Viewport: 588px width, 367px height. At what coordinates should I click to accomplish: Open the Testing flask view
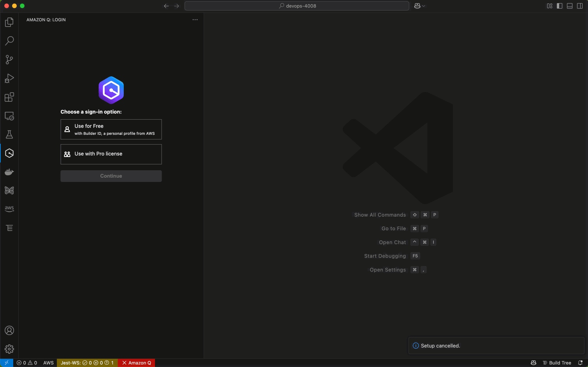9,134
